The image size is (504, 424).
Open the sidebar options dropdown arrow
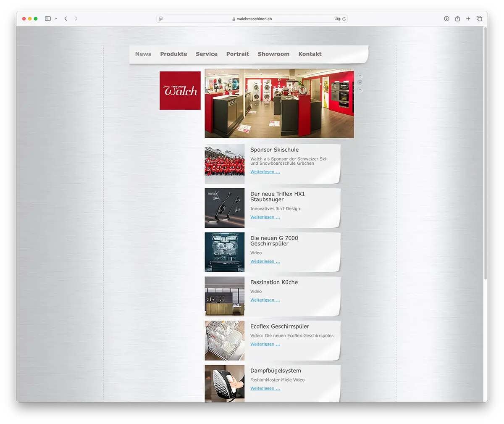coord(56,18)
